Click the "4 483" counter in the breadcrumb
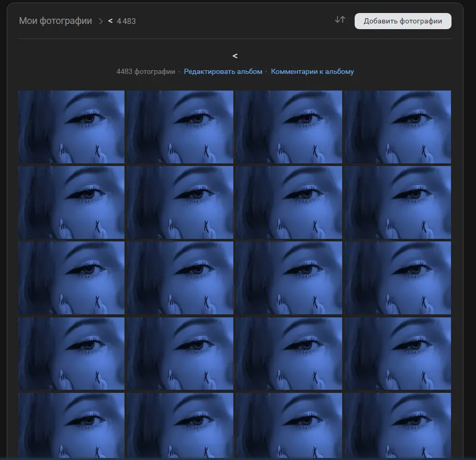Image resolution: width=476 pixels, height=460 pixels. pos(126,21)
